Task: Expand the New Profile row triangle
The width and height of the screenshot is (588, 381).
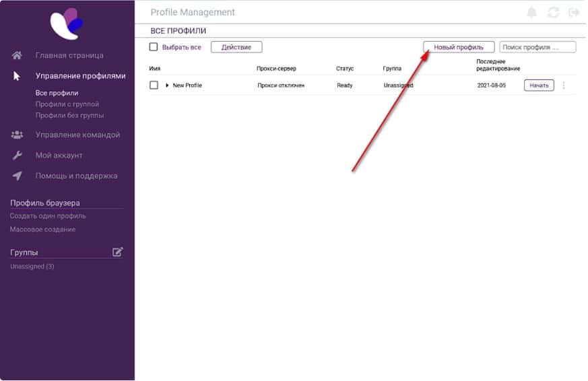Action: coord(167,85)
